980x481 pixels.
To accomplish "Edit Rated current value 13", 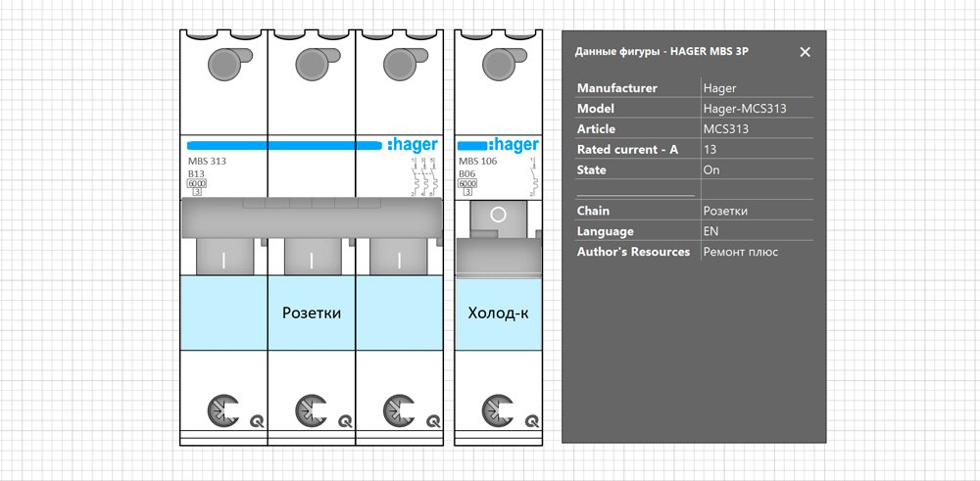I will tap(710, 150).
